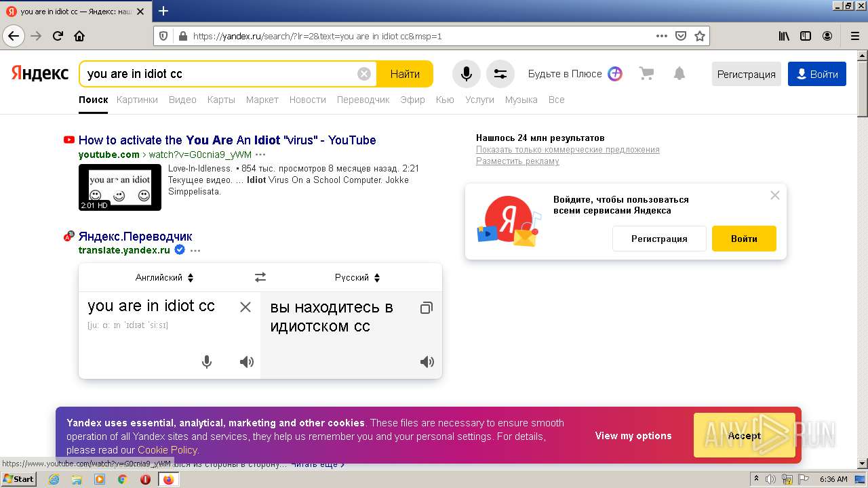Click blue Войти button in header
The image size is (868, 488).
click(x=817, y=74)
